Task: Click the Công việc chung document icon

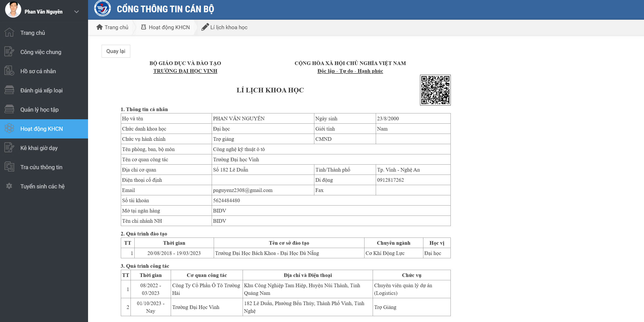Action: pyautogui.click(x=9, y=52)
